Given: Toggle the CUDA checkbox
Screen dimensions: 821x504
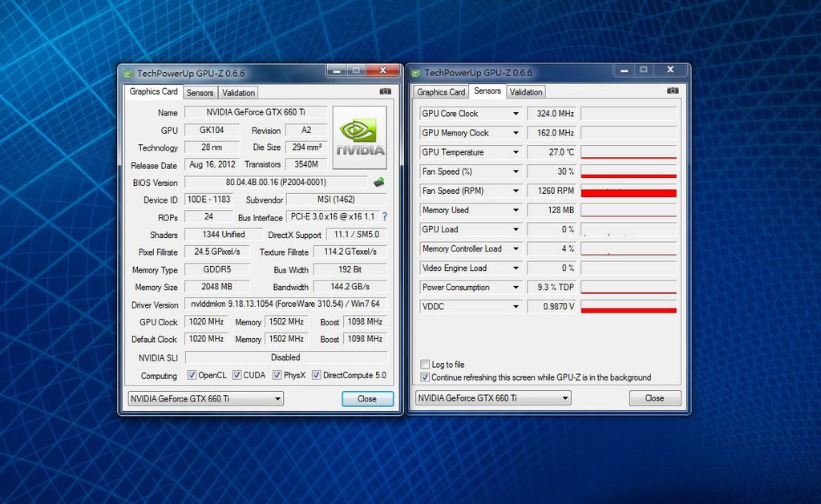Looking at the screenshot, I should [237, 375].
